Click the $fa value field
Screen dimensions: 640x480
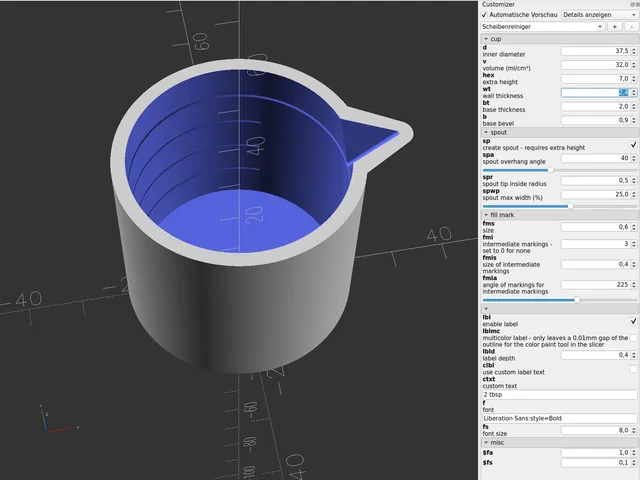596,453
